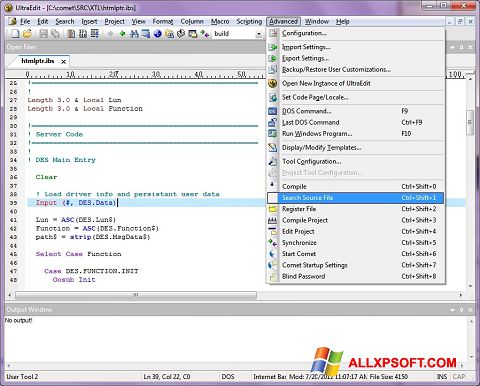Click the Save All toolbar icon
The height and width of the screenshot is (386, 480).
pyautogui.click(x=55, y=33)
